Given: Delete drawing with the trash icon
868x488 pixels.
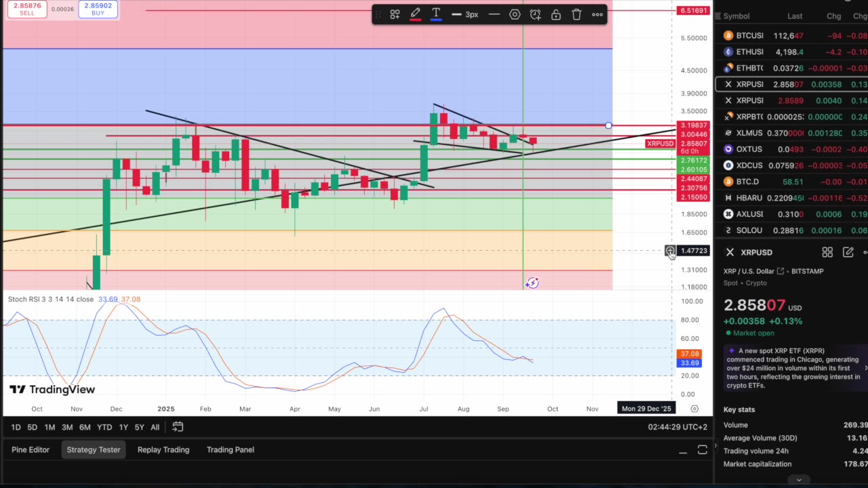Looking at the screenshot, I should coord(576,14).
